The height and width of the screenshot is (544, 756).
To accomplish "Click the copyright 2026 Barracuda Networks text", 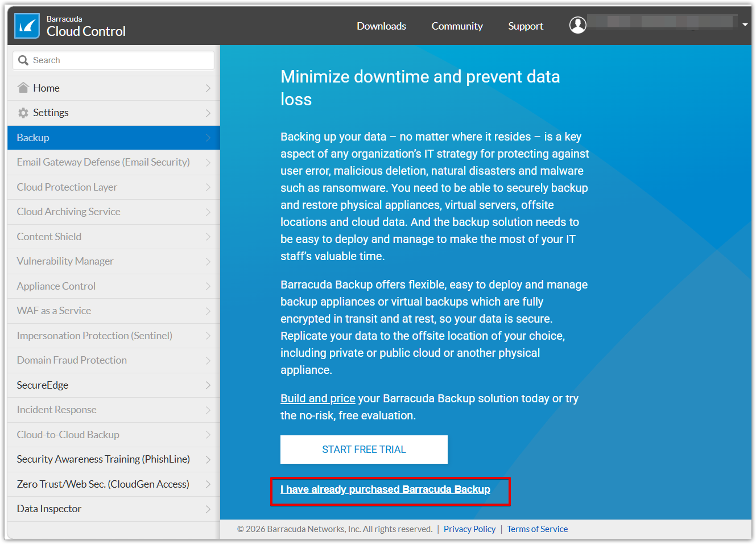I will (334, 529).
